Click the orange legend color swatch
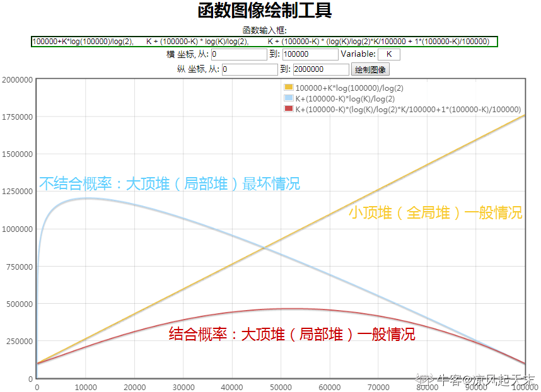 tap(289, 88)
